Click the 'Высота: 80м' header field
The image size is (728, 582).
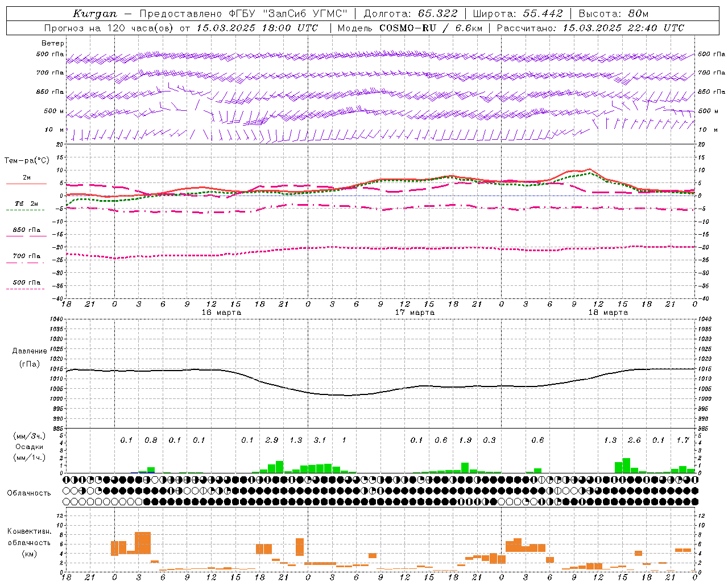pyautogui.click(x=614, y=14)
